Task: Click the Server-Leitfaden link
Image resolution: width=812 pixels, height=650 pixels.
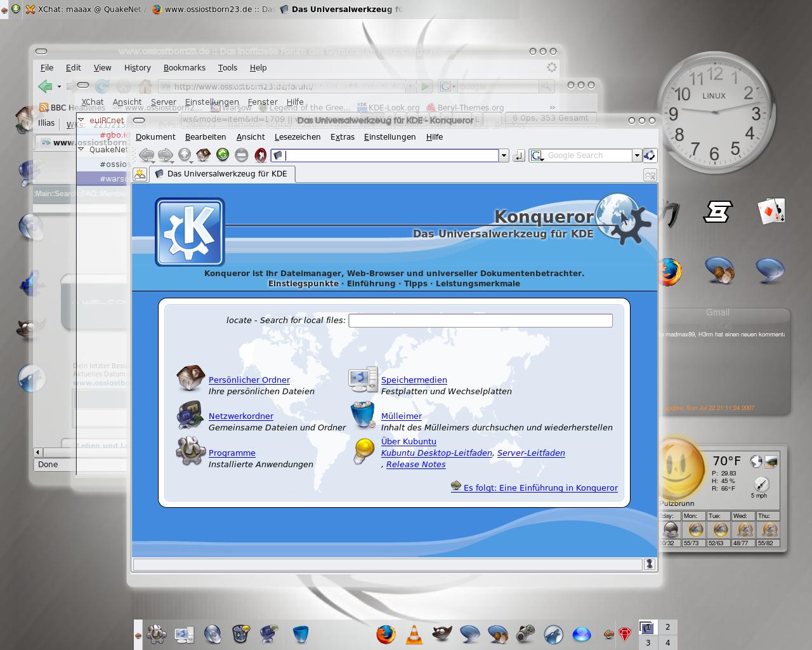Action: pyautogui.click(x=531, y=453)
